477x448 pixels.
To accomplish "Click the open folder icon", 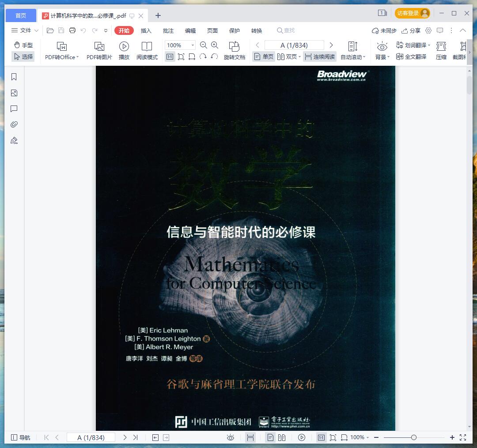I will [x=50, y=30].
